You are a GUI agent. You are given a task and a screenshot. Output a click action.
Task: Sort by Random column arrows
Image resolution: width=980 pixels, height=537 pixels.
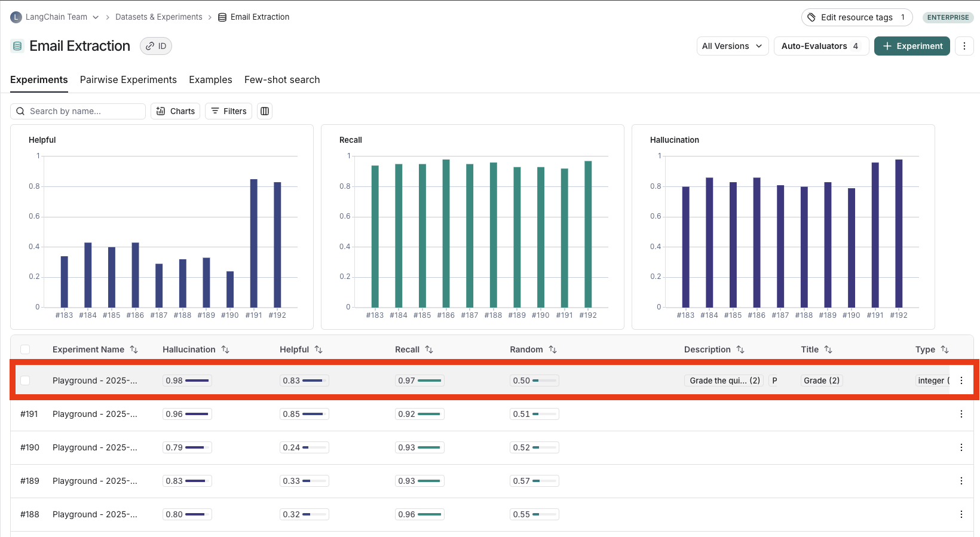click(553, 349)
